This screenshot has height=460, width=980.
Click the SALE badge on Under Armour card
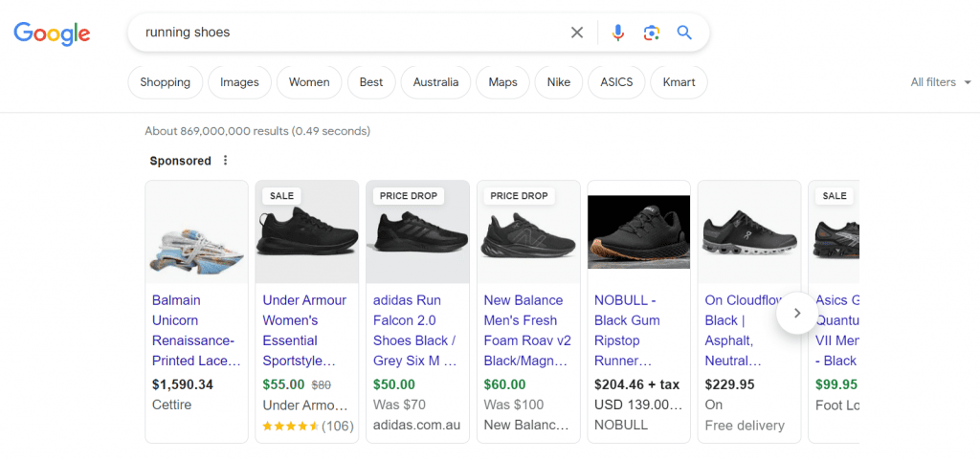tap(281, 196)
